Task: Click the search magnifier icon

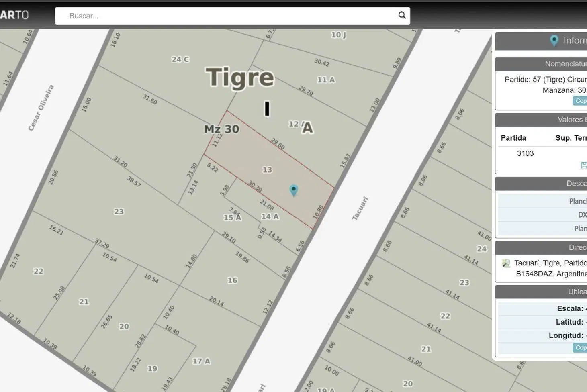Action: point(402,15)
